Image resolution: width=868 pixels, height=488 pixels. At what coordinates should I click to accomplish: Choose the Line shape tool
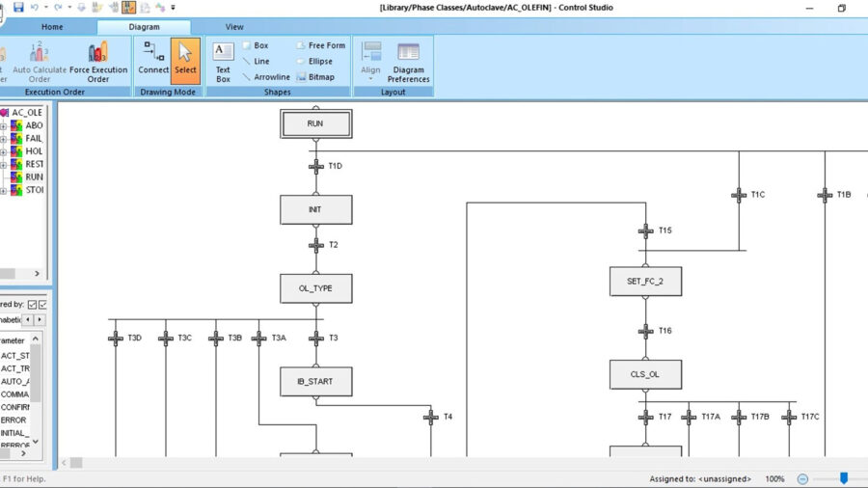257,62
